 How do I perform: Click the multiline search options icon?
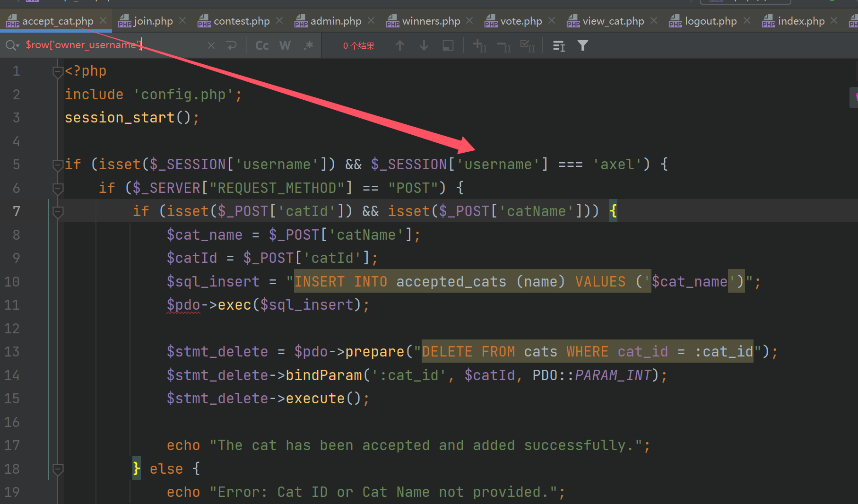[x=559, y=45]
